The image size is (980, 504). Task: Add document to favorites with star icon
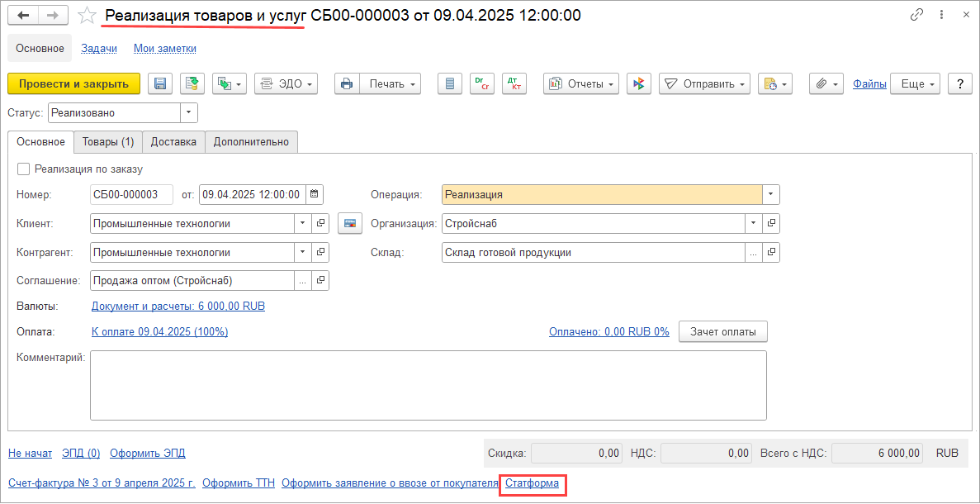coord(87,16)
